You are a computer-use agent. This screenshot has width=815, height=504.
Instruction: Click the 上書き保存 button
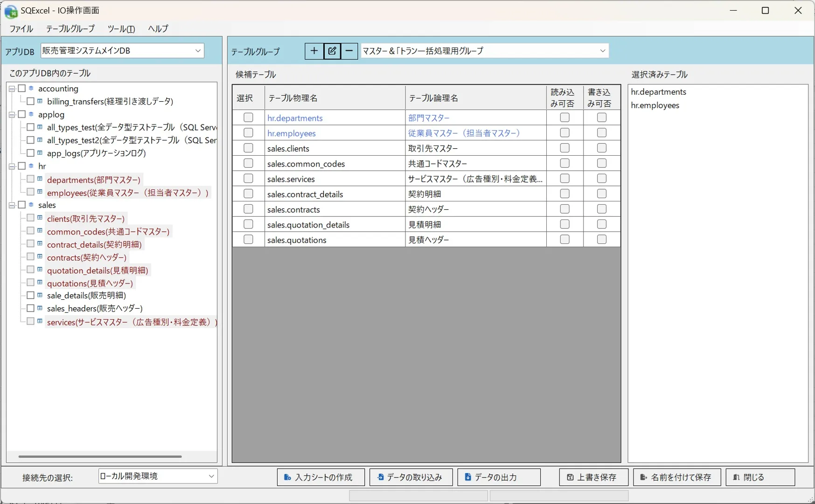point(593,477)
